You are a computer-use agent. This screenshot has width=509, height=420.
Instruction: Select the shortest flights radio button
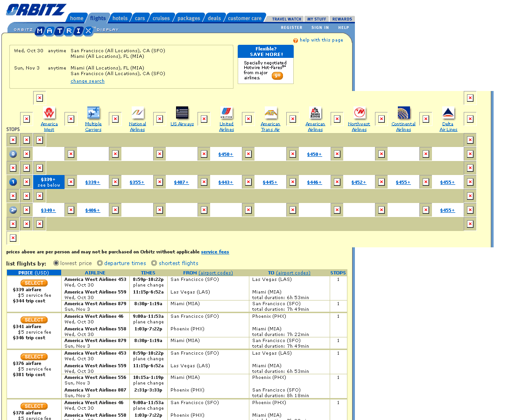pos(154,263)
